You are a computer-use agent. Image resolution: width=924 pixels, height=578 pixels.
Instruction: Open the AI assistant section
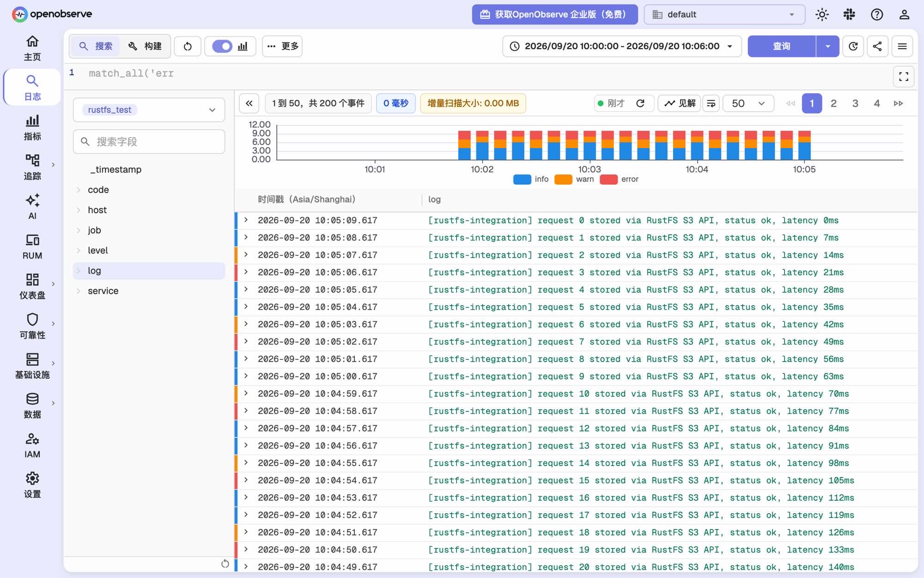pyautogui.click(x=32, y=207)
